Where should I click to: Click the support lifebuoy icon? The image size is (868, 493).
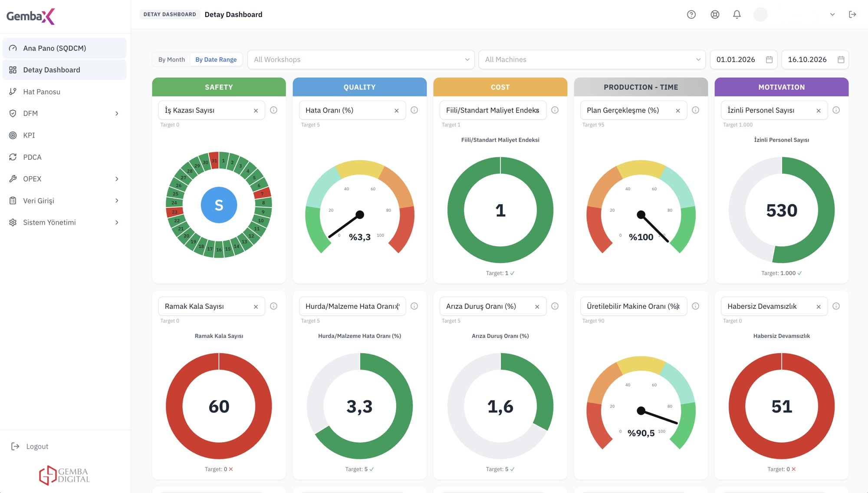[715, 14]
